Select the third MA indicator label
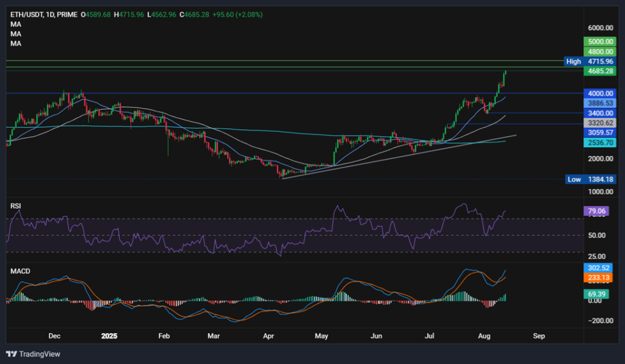The height and width of the screenshot is (364, 625). 16,43
